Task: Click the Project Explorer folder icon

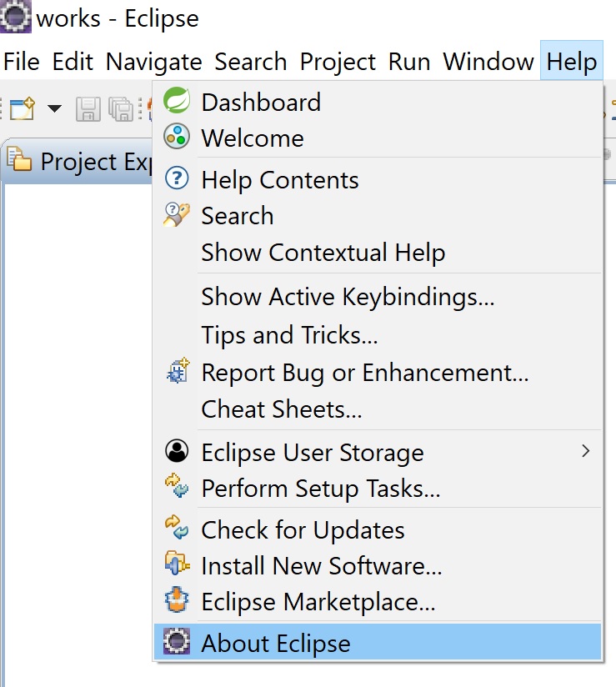Action: tap(19, 159)
